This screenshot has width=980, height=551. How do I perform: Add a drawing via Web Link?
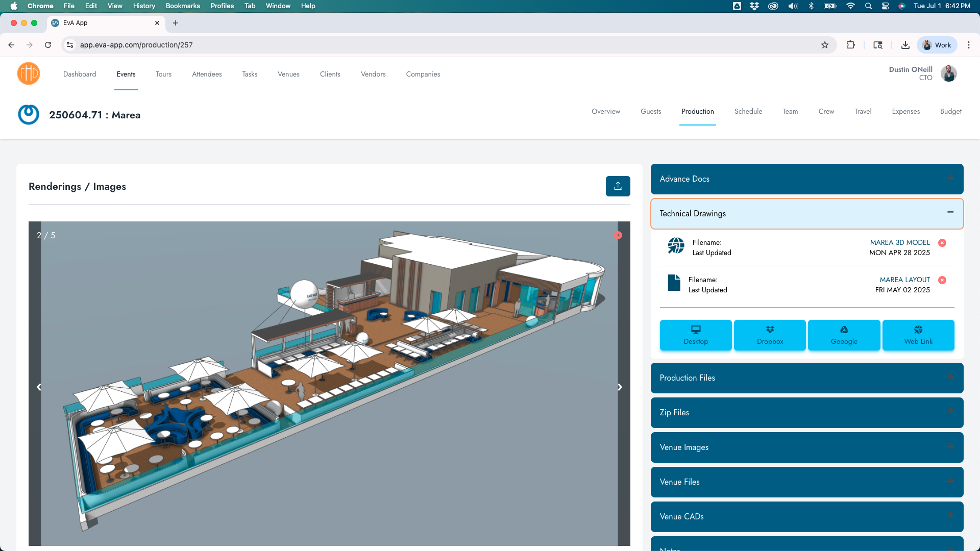tap(918, 335)
